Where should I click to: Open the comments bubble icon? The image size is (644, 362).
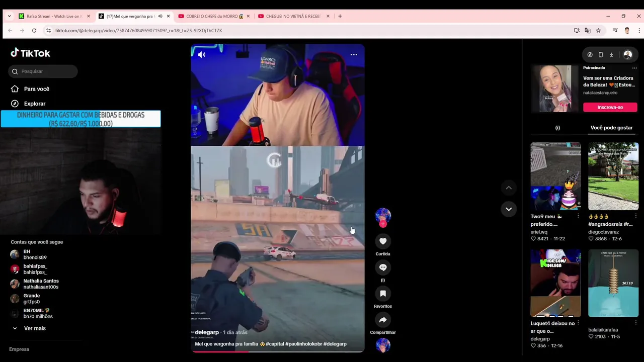[x=383, y=267]
